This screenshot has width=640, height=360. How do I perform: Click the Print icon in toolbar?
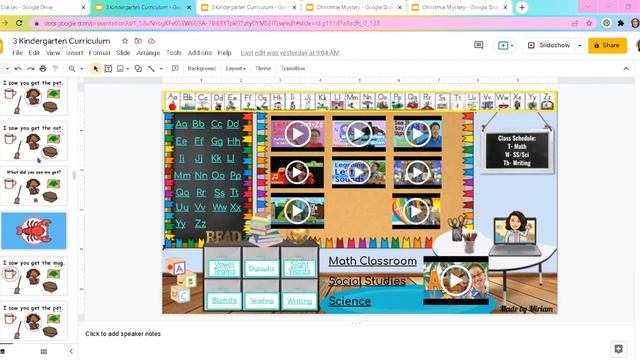point(43,69)
